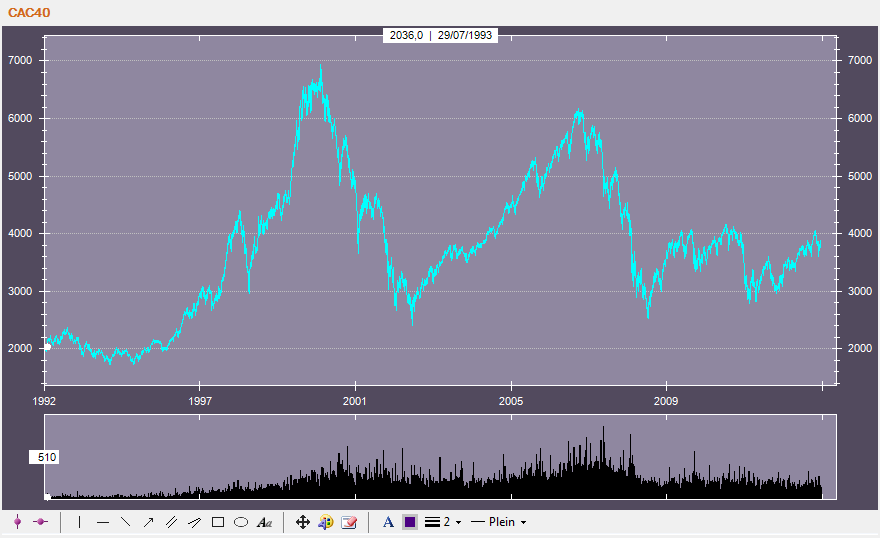Viewport: 880px width, 538px height.
Task: Choose the ellipse shape tool
Action: (x=241, y=522)
